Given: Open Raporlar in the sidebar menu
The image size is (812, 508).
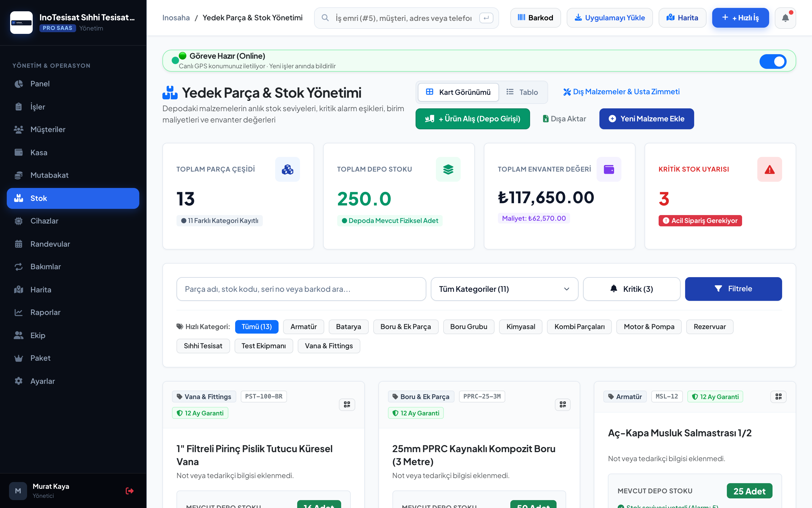Looking at the screenshot, I should [x=73, y=312].
